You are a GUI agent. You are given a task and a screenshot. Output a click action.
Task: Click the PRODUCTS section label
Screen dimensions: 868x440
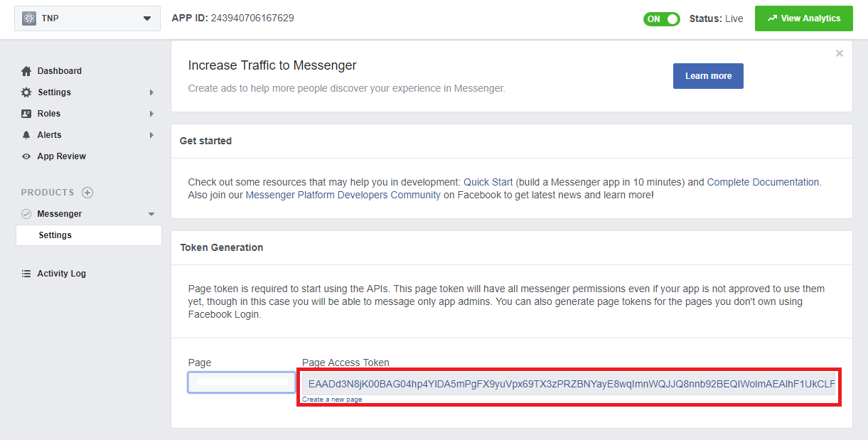pos(48,193)
